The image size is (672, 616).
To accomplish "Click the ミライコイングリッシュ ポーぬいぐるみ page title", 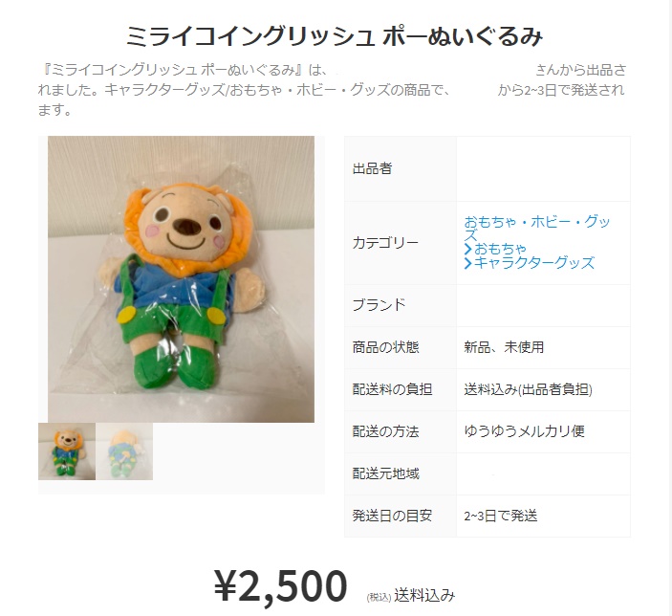I will coord(335,36).
